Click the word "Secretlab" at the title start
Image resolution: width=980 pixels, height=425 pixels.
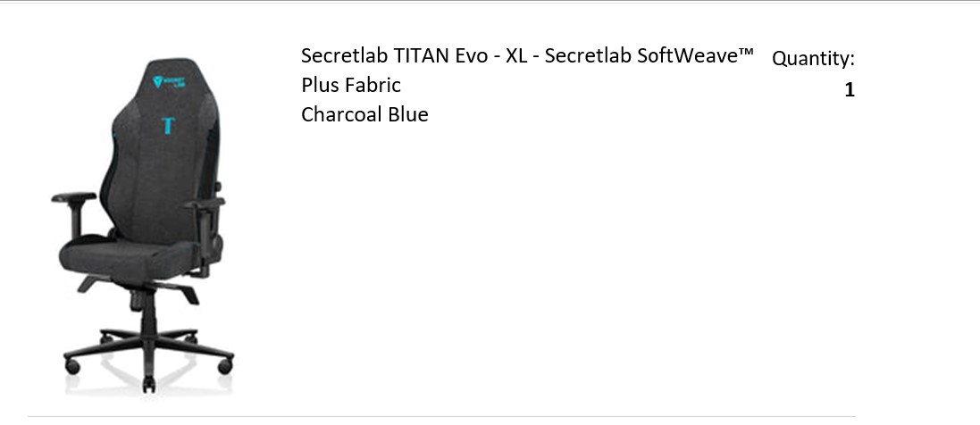(345, 55)
